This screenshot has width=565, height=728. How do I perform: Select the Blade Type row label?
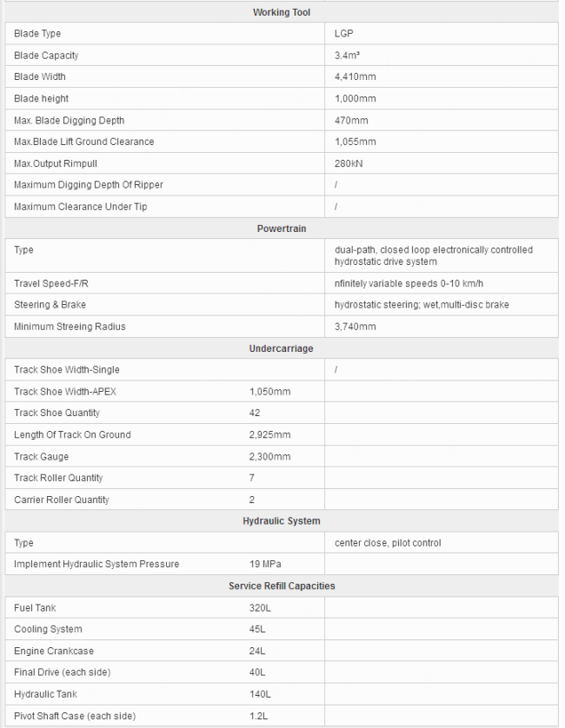click(37, 34)
